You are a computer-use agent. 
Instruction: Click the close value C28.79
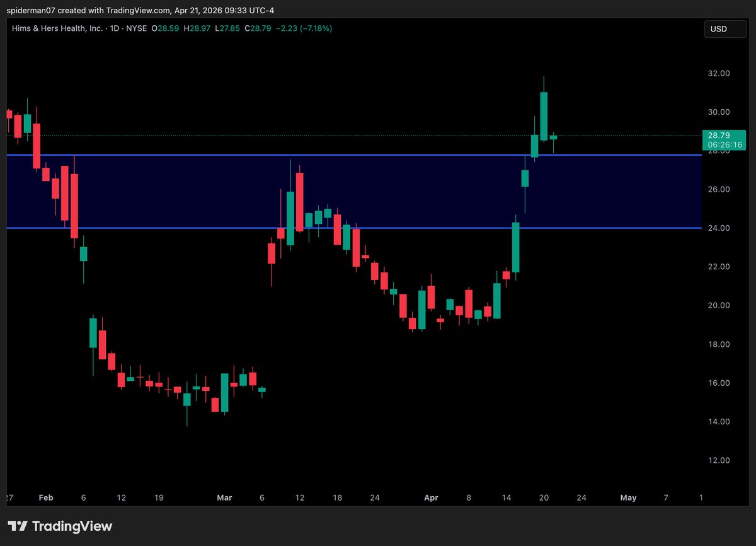coord(256,28)
